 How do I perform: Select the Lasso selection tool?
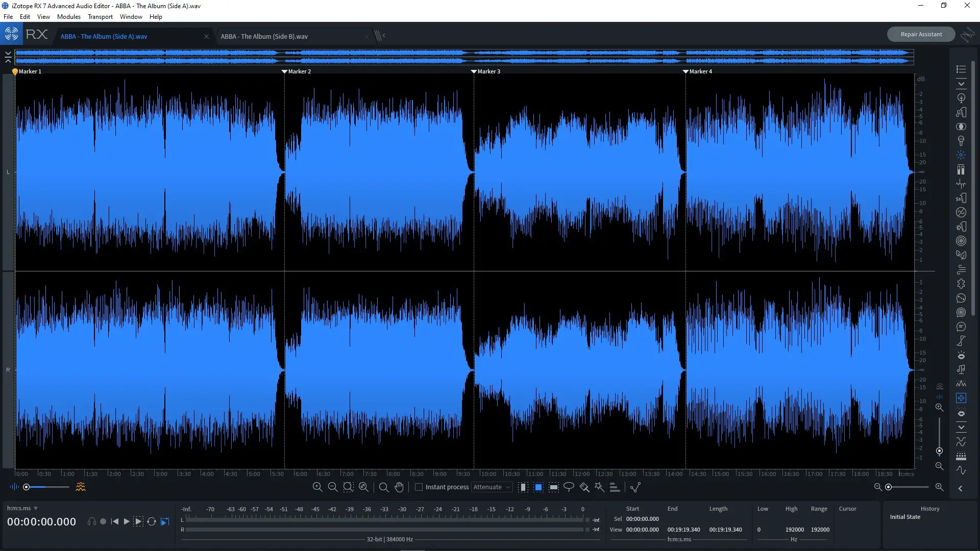569,487
